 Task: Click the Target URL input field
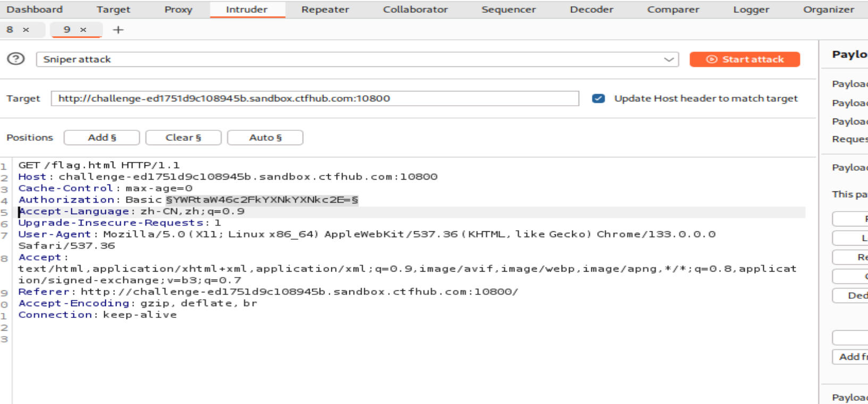coord(314,98)
